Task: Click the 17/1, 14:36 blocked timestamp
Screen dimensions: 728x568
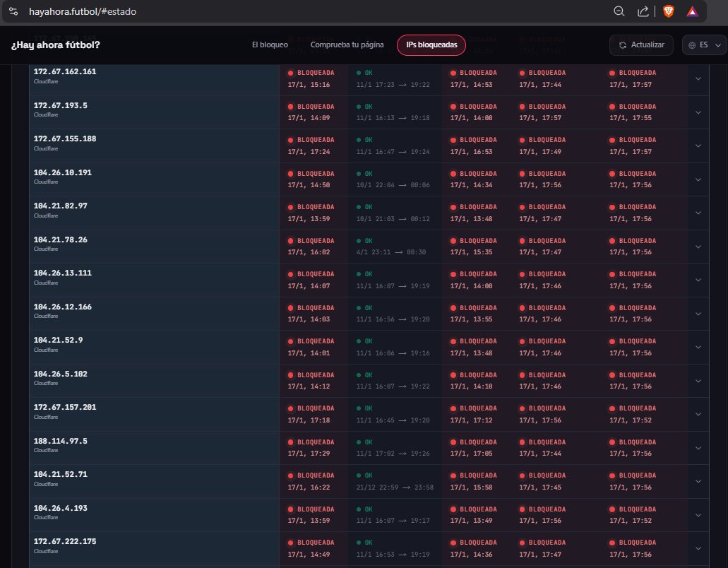Action: (471, 555)
